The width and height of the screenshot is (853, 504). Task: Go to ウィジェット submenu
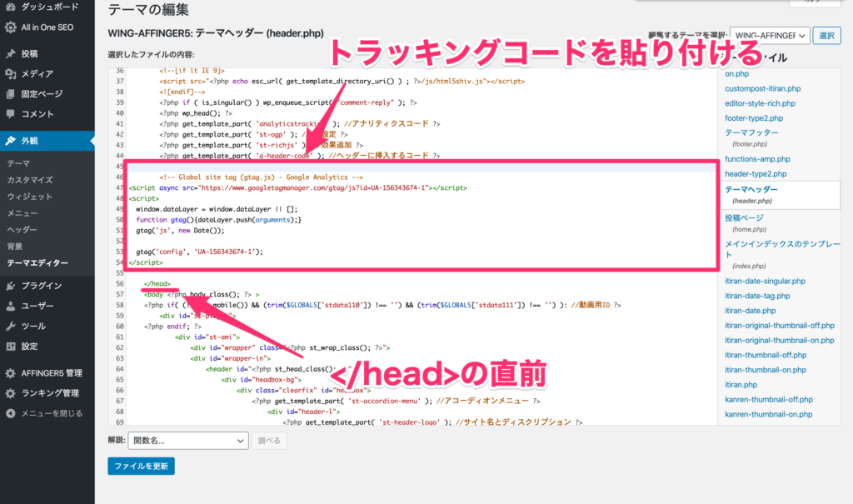(30, 197)
